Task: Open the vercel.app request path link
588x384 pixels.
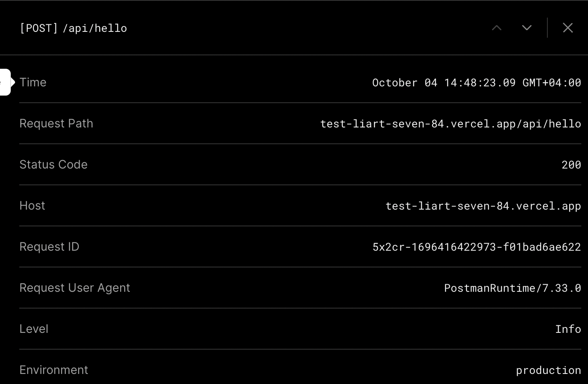Action: 450,124
